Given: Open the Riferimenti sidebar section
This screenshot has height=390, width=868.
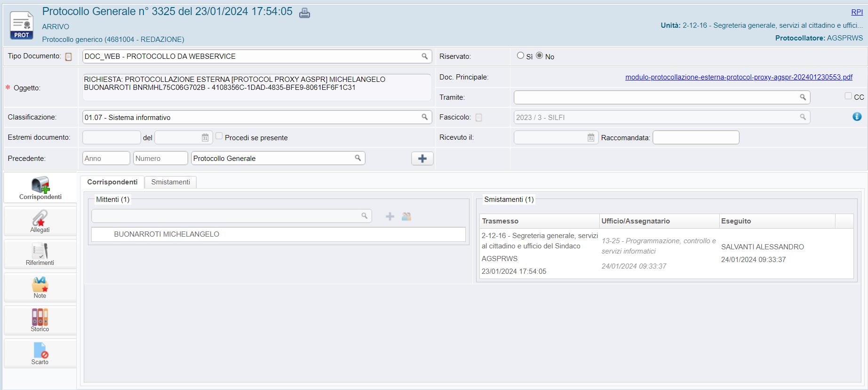Looking at the screenshot, I should [40, 254].
